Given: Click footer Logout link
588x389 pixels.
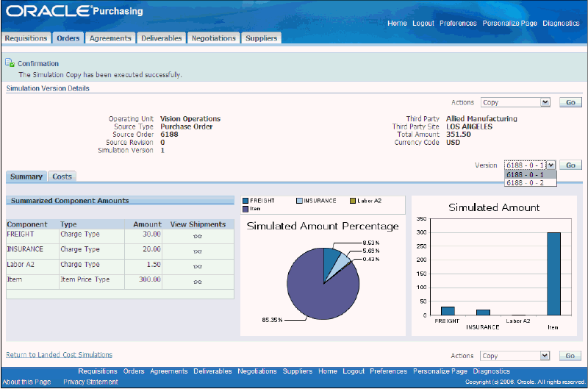Looking at the screenshot, I should click(x=354, y=371).
